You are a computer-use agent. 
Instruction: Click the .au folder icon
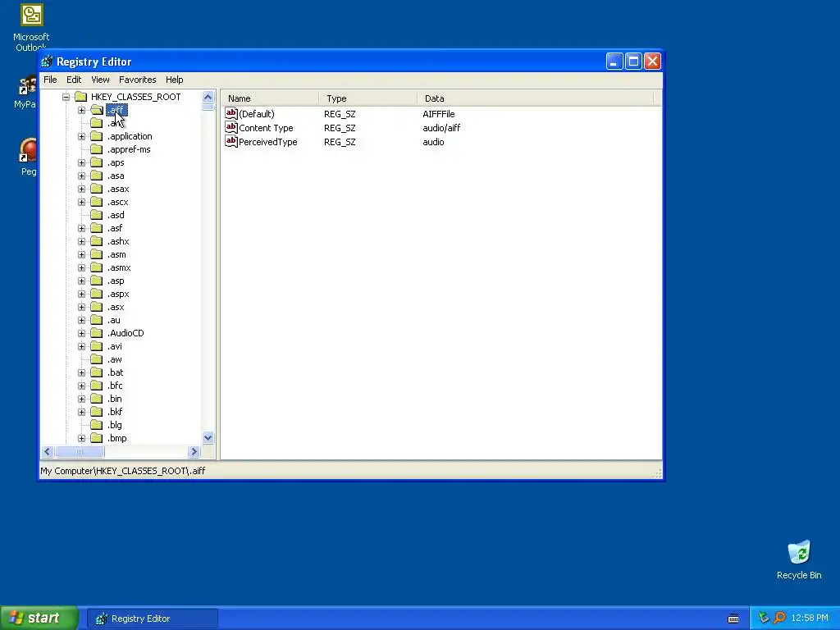(x=97, y=320)
